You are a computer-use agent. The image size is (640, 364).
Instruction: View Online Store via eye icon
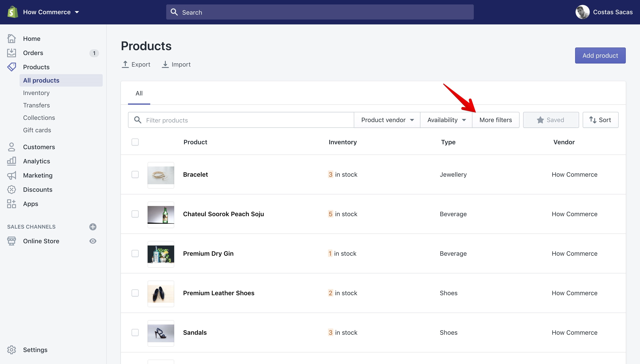(93, 241)
